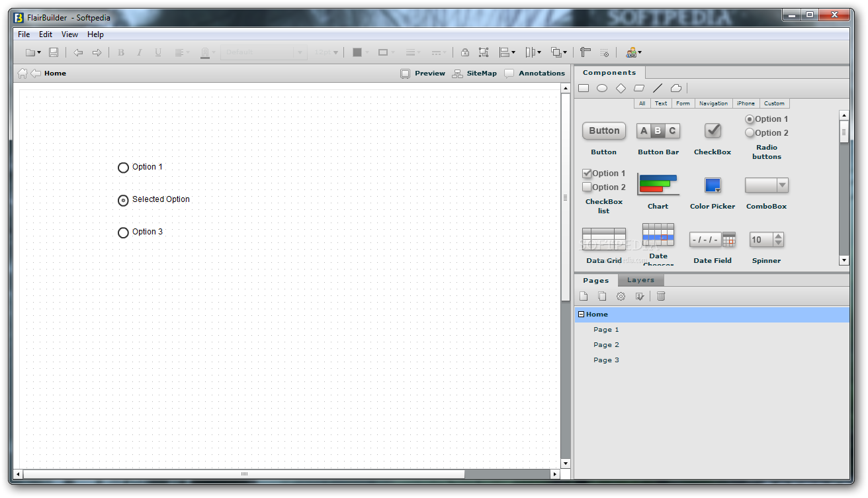Pick the Button Bar component
The image size is (868, 498).
(x=658, y=138)
